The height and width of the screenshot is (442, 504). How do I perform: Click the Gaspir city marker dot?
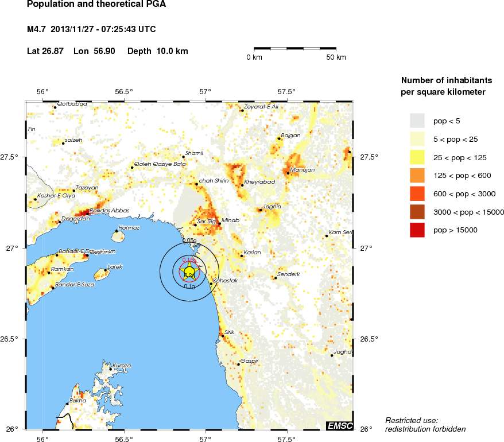239,364
